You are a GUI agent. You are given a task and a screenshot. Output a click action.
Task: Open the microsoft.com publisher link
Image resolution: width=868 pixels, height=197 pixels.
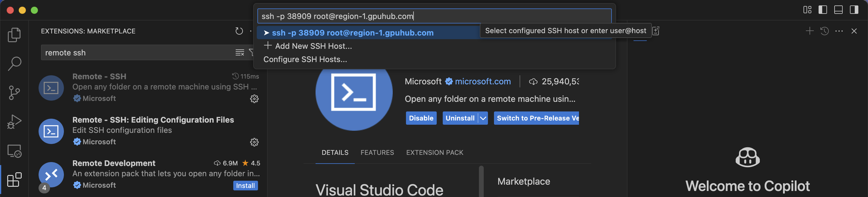[x=483, y=82]
